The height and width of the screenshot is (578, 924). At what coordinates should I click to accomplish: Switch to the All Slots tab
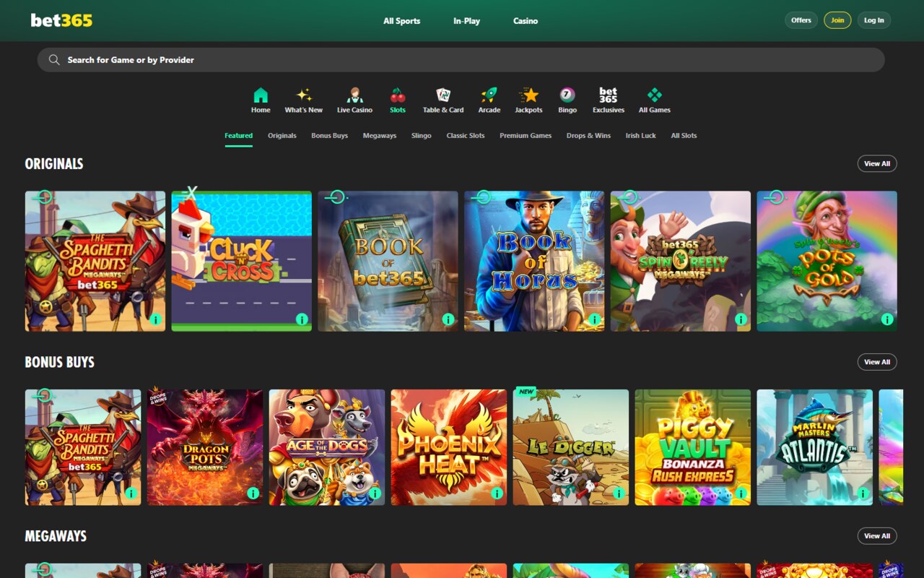(684, 136)
